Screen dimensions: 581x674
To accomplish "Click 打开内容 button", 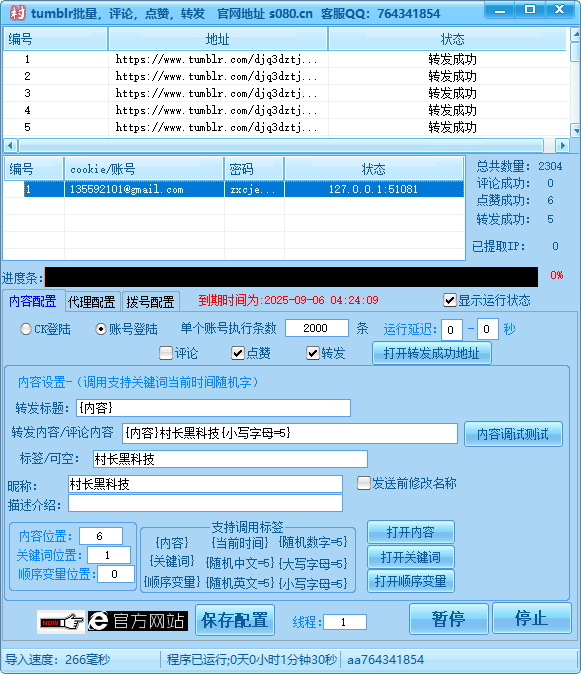I will (411, 532).
